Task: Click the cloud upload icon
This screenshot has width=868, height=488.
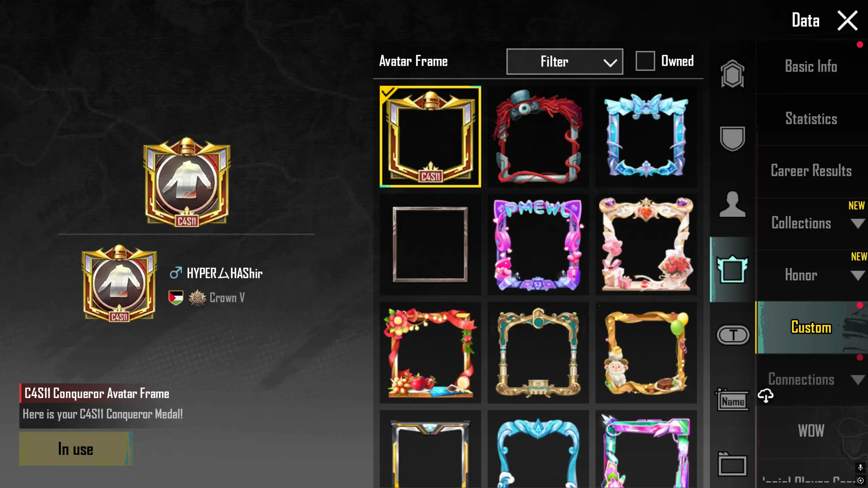Action: (766, 396)
